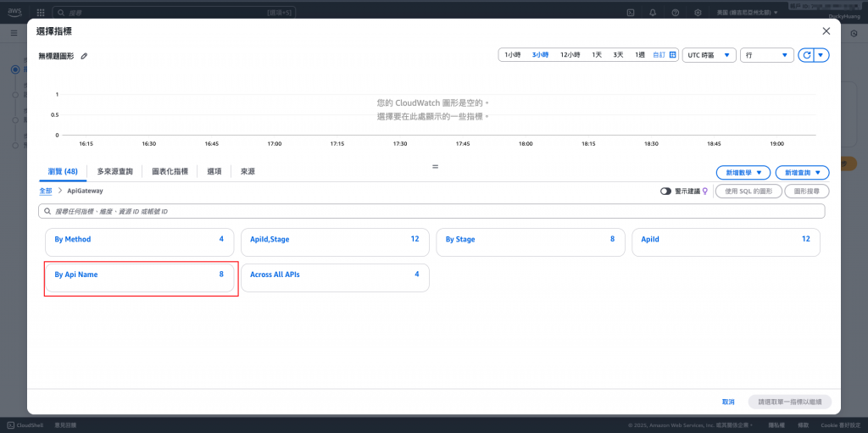Select 3天 time range

coord(618,55)
